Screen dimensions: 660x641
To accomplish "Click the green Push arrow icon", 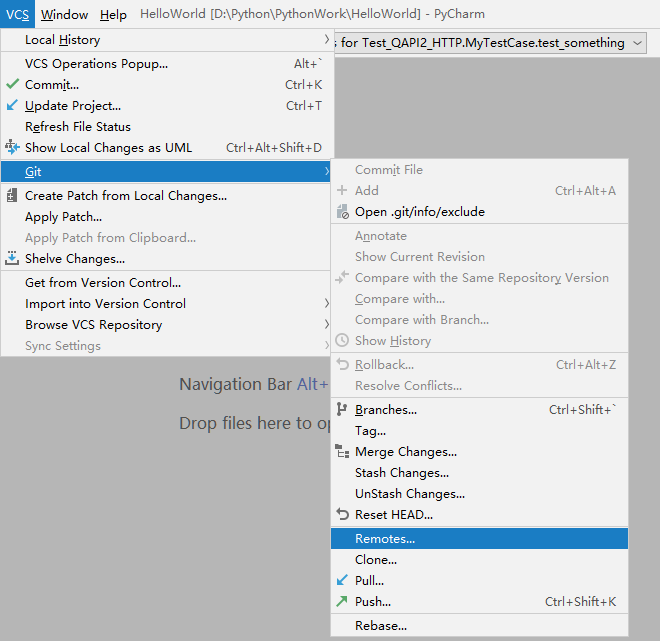I will (x=342, y=601).
